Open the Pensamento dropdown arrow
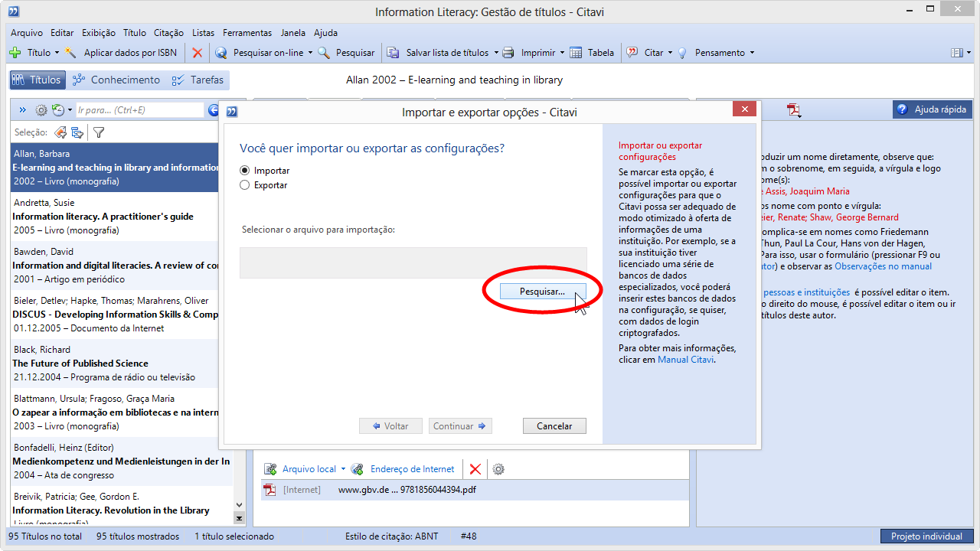The height and width of the screenshot is (551, 980). 752,53
